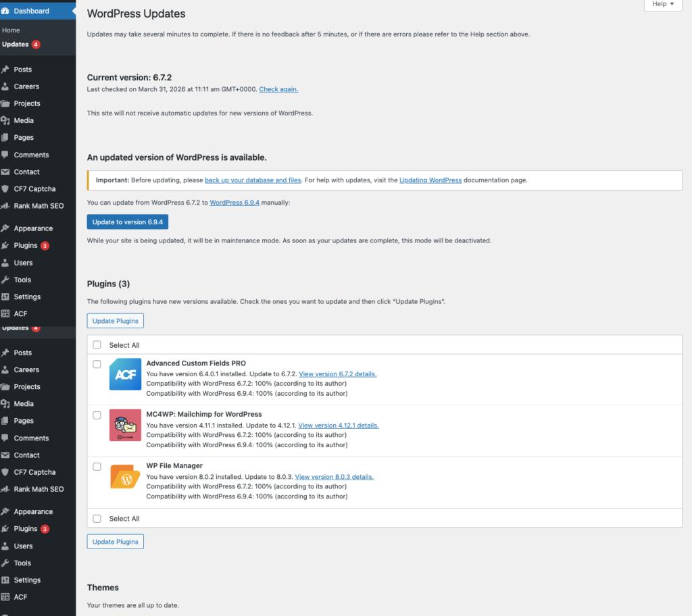This screenshot has height=616, width=692.
Task: Check the WP File Manager update checkbox
Action: (97, 466)
